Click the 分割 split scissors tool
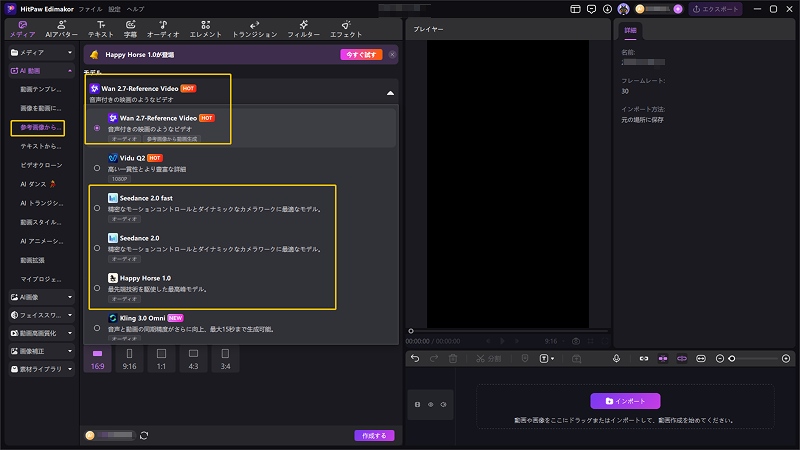Image resolution: width=800 pixels, height=450 pixels. pos(488,359)
